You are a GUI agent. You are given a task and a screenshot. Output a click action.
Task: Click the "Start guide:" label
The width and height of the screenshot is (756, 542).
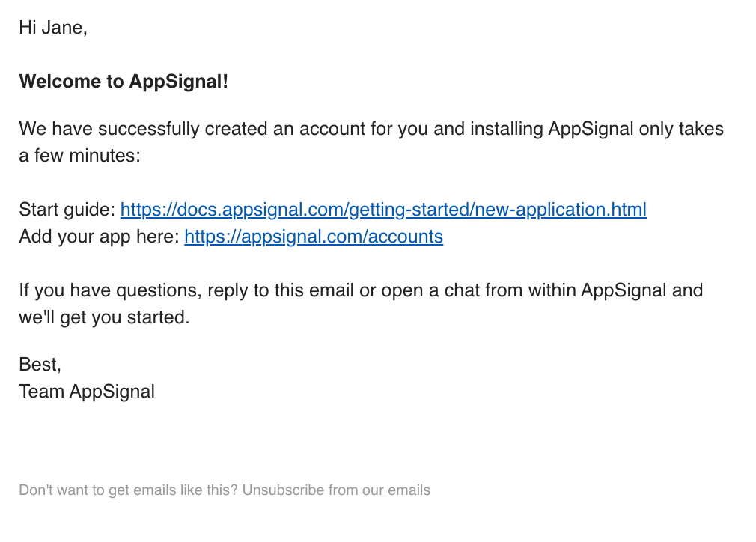(x=67, y=210)
